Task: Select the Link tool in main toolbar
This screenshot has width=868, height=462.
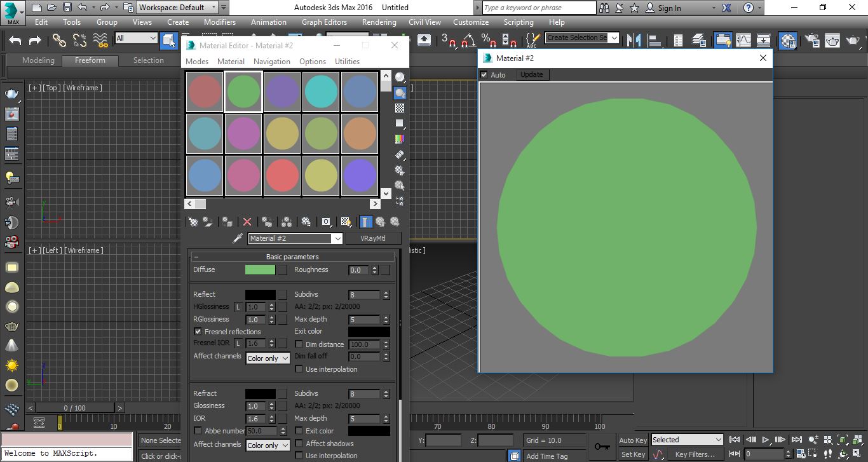Action: tap(59, 41)
